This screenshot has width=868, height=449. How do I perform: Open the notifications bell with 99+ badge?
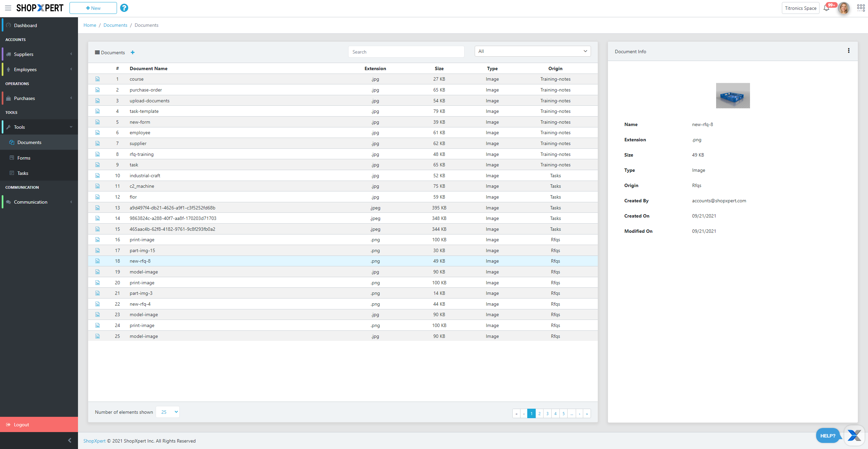[x=826, y=8]
